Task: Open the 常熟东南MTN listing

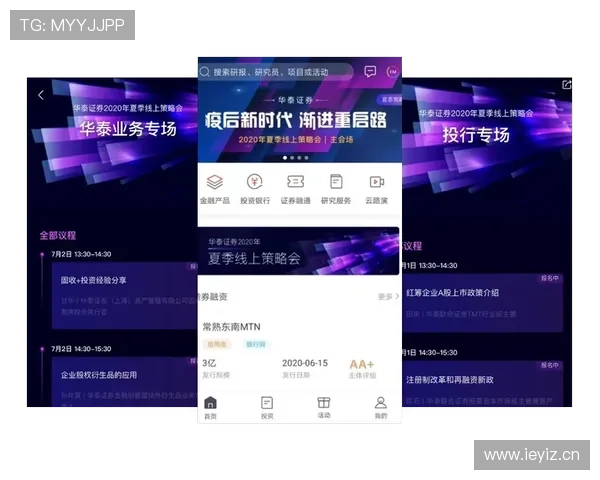Action: [231, 327]
